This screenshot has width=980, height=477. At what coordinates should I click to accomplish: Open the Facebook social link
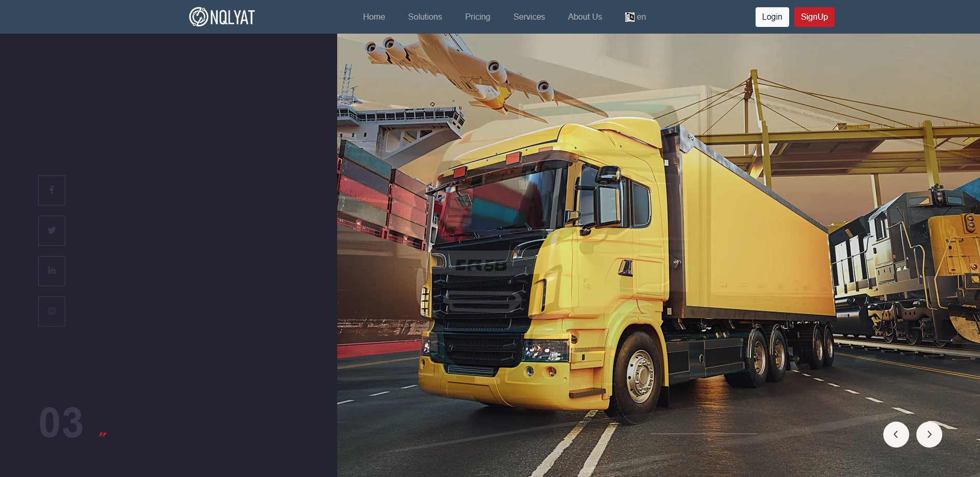point(52,190)
